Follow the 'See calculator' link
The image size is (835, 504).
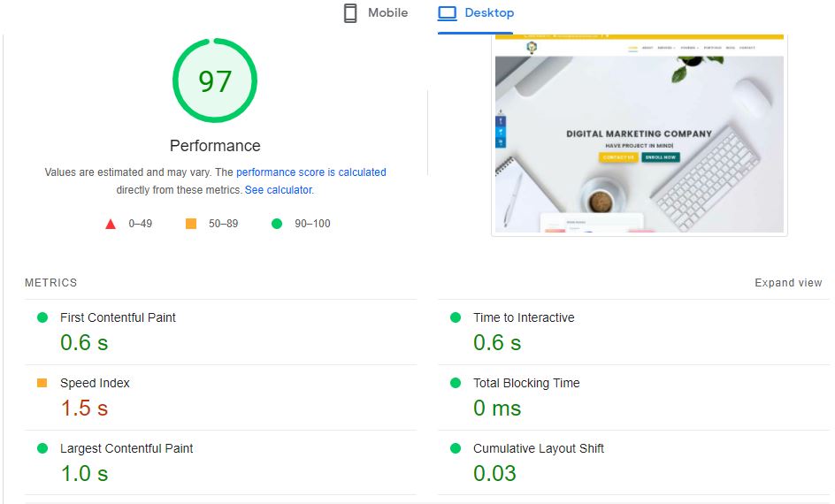278,190
